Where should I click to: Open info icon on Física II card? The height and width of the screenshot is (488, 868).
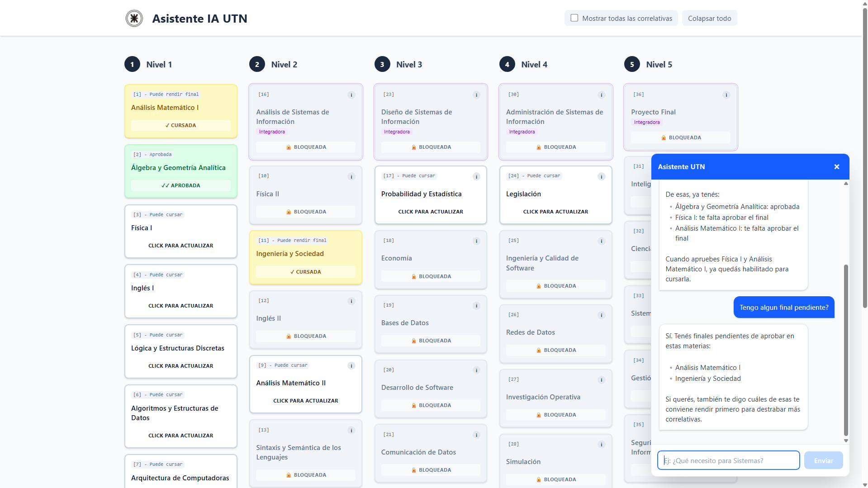[351, 176]
